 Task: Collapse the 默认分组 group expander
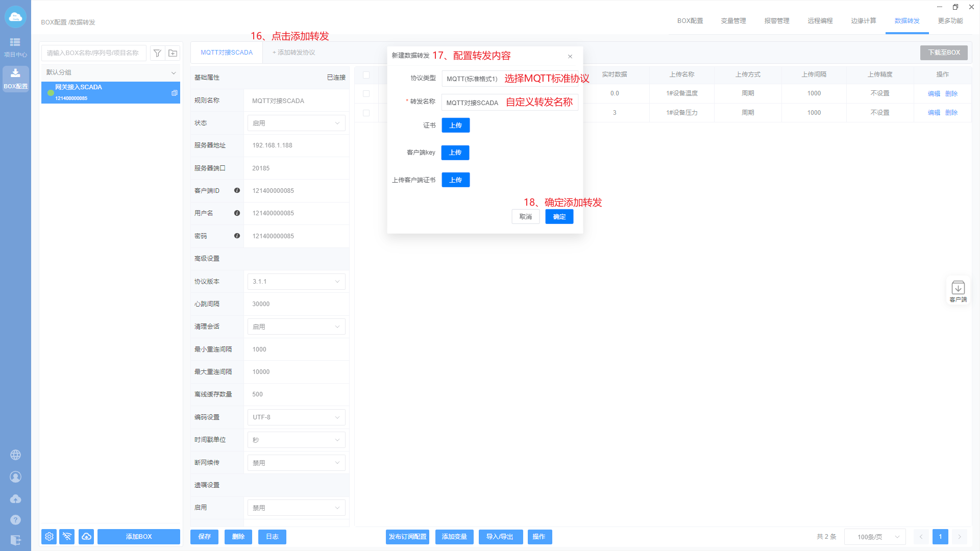pyautogui.click(x=174, y=73)
